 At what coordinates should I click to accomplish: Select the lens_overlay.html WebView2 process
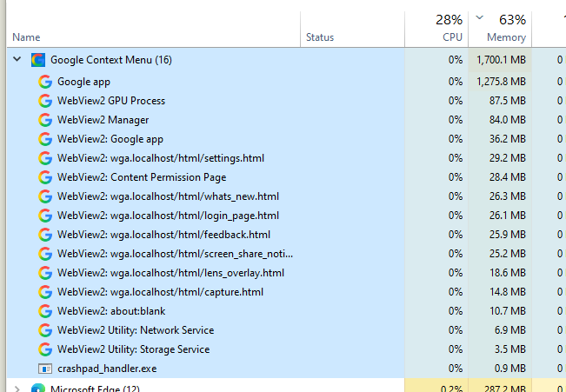(205, 273)
